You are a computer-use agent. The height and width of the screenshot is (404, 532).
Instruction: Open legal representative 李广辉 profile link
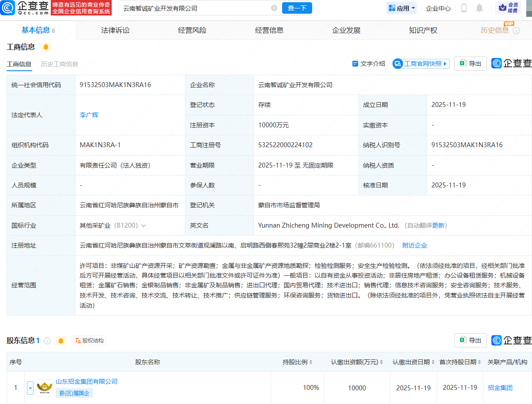89,114
